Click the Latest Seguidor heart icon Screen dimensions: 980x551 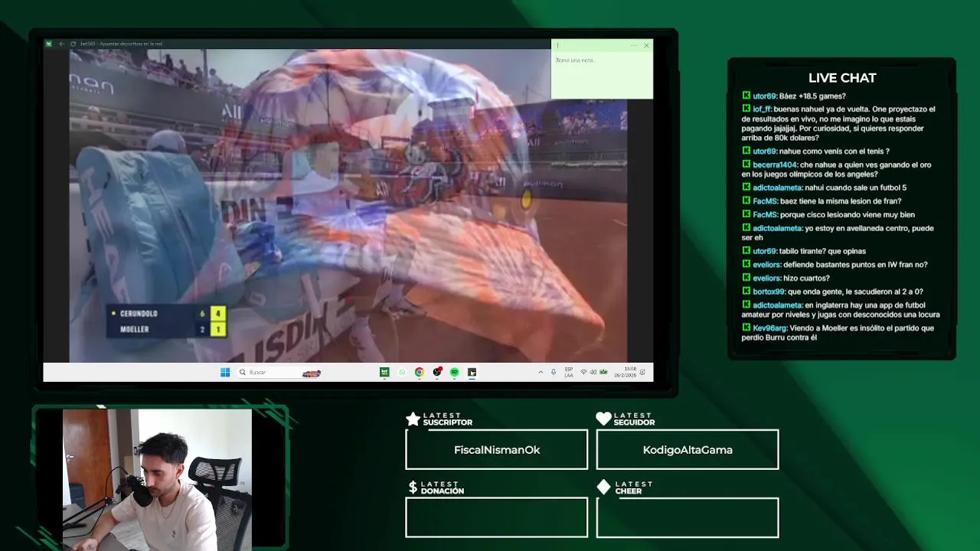[603, 419]
